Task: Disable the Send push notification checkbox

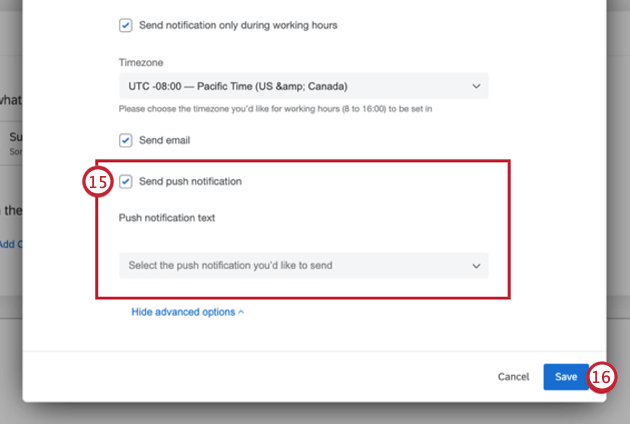Action: point(125,182)
